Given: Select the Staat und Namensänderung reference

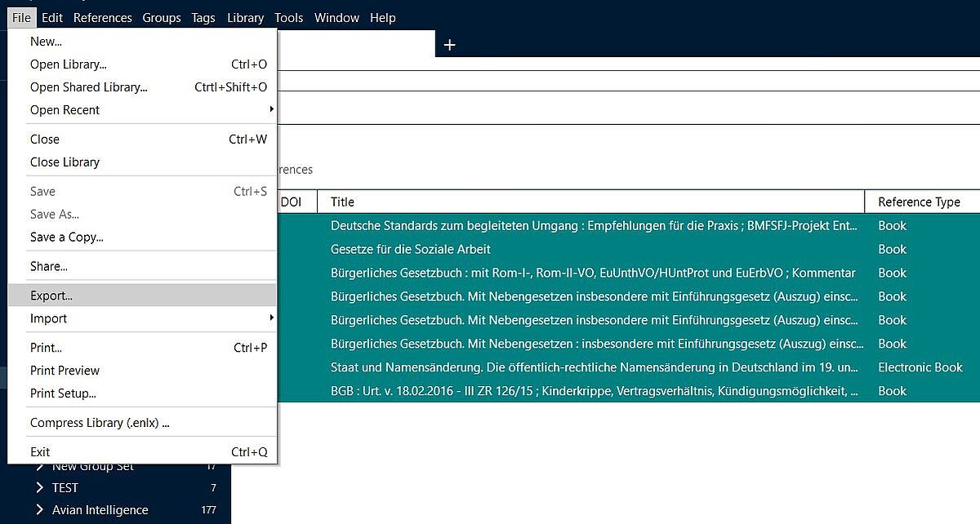Looking at the screenshot, I should point(594,367).
